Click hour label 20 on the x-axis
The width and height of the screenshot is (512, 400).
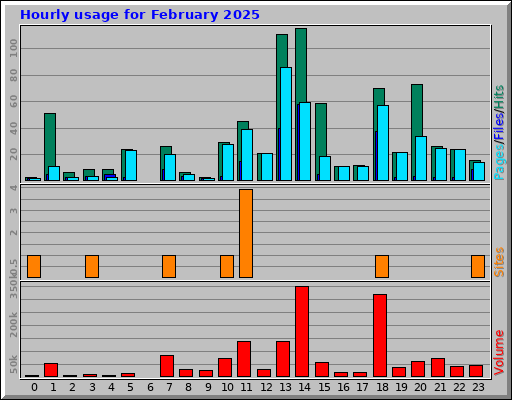pos(420,387)
